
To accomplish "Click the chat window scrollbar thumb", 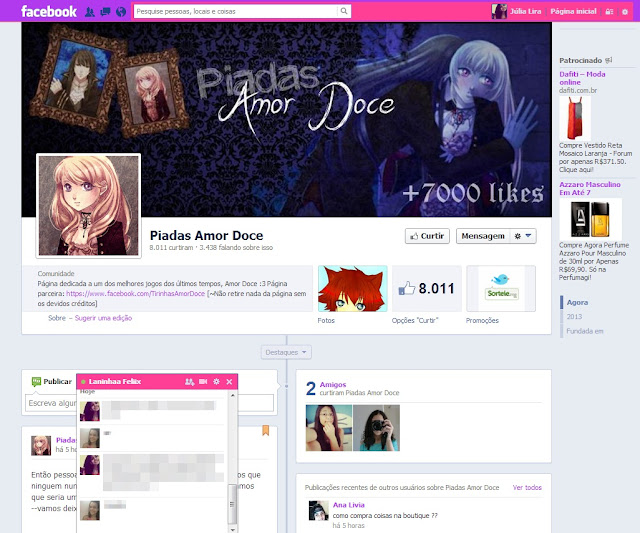I will [x=232, y=504].
